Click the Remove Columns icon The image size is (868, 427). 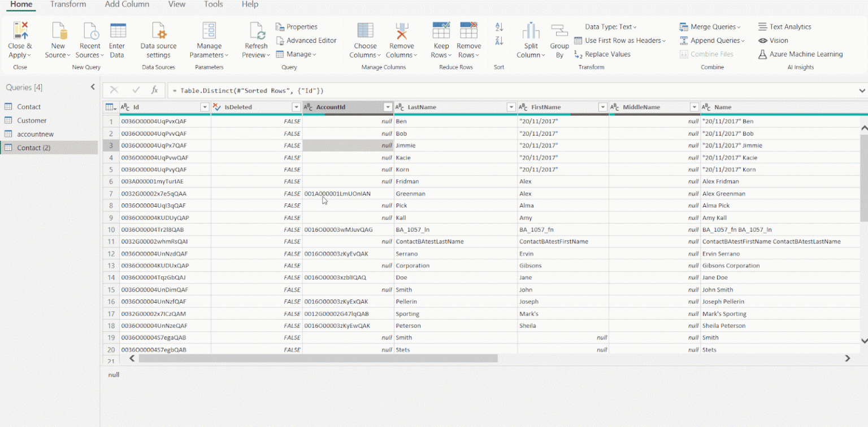402,30
